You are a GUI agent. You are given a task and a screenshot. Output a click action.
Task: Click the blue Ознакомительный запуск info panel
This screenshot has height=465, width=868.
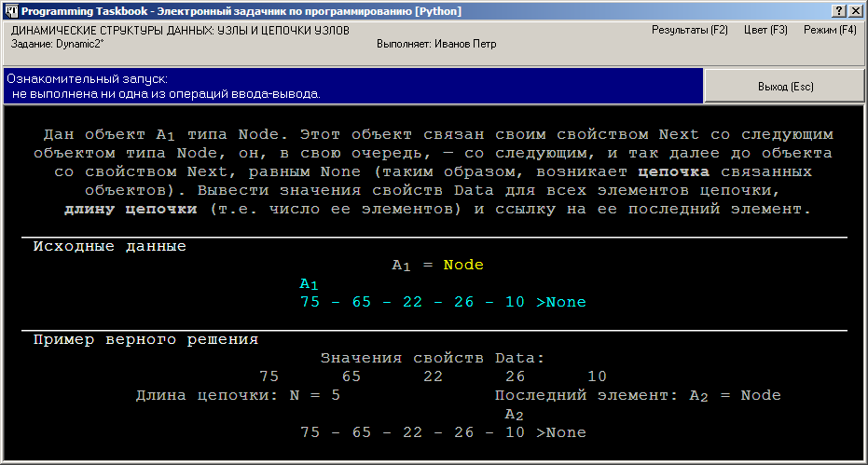click(x=352, y=87)
